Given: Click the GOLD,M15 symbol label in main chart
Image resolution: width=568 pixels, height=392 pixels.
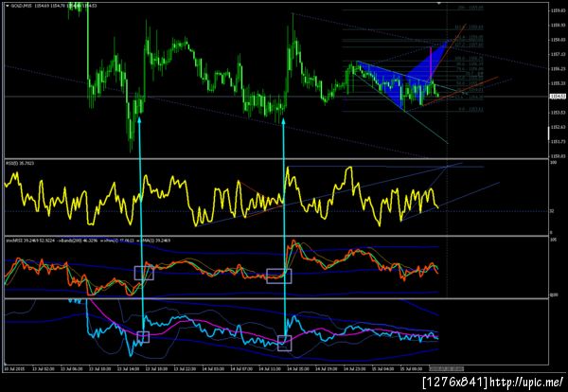Looking at the screenshot, I should (22, 6).
